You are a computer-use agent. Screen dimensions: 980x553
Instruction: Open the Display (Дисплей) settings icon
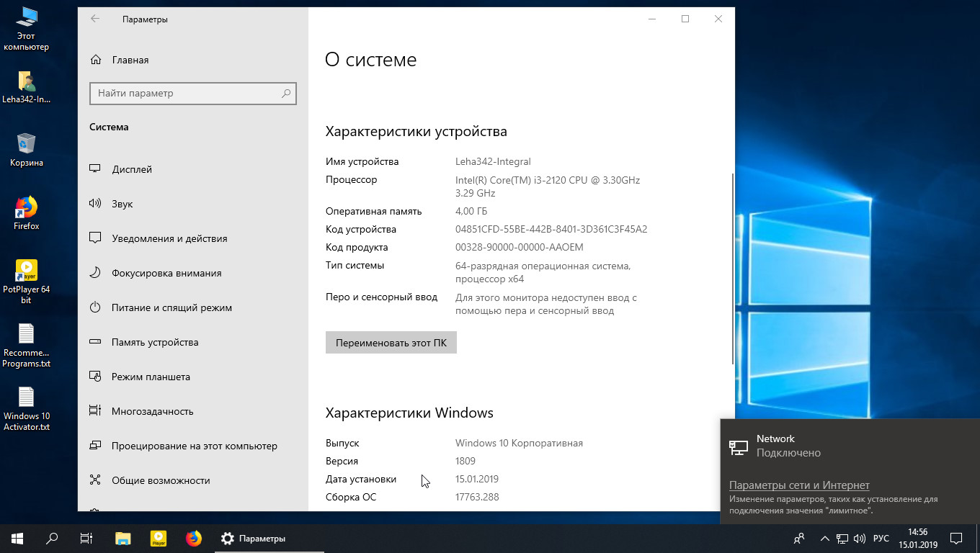[94, 169]
